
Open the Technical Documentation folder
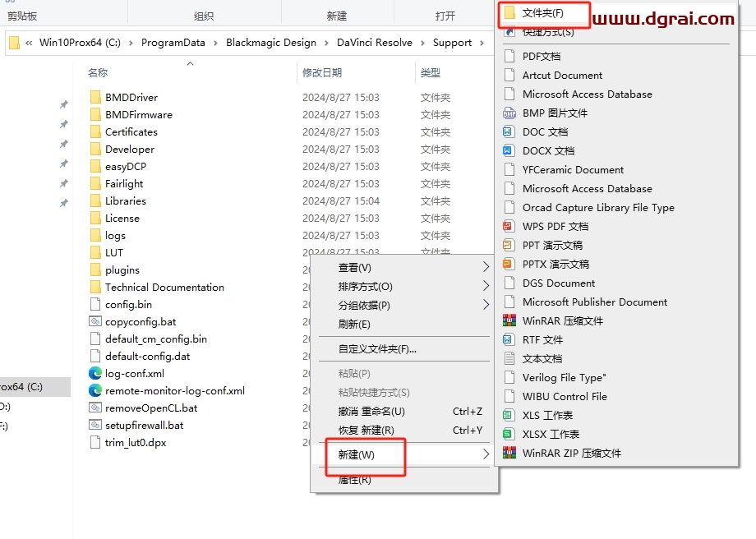point(164,288)
